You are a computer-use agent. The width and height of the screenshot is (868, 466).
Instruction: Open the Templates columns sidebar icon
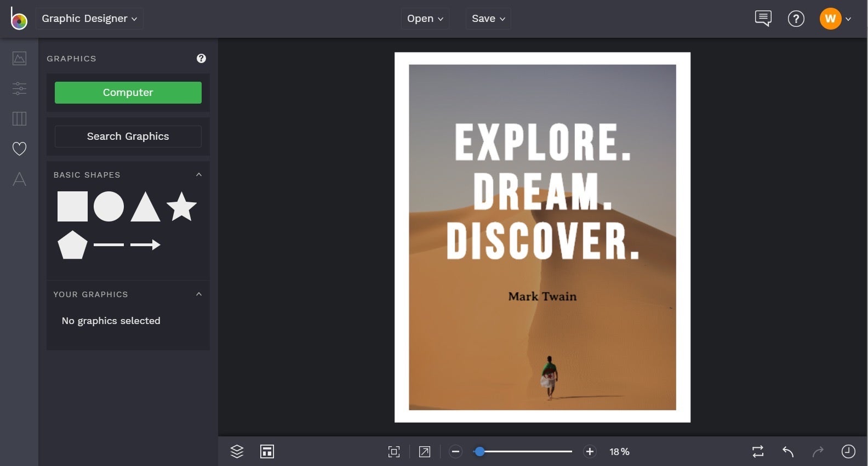click(19, 118)
